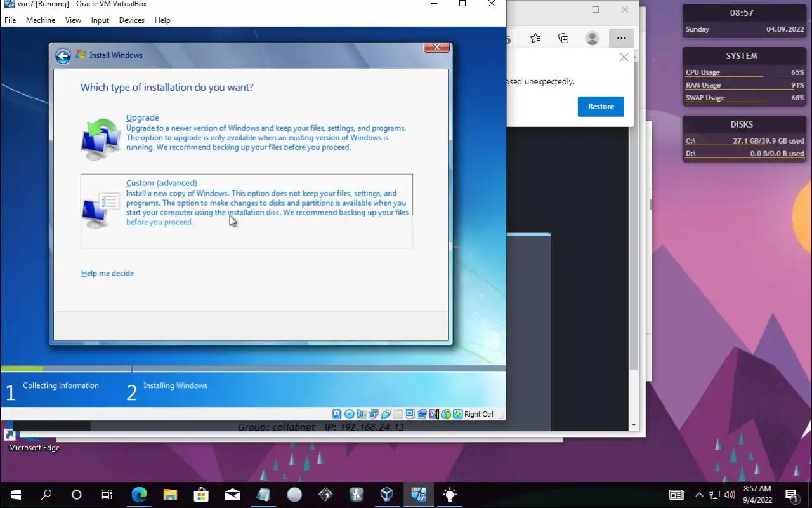This screenshot has height=508, width=812.
Task: Open Task View from the taskbar
Action: (x=107, y=494)
